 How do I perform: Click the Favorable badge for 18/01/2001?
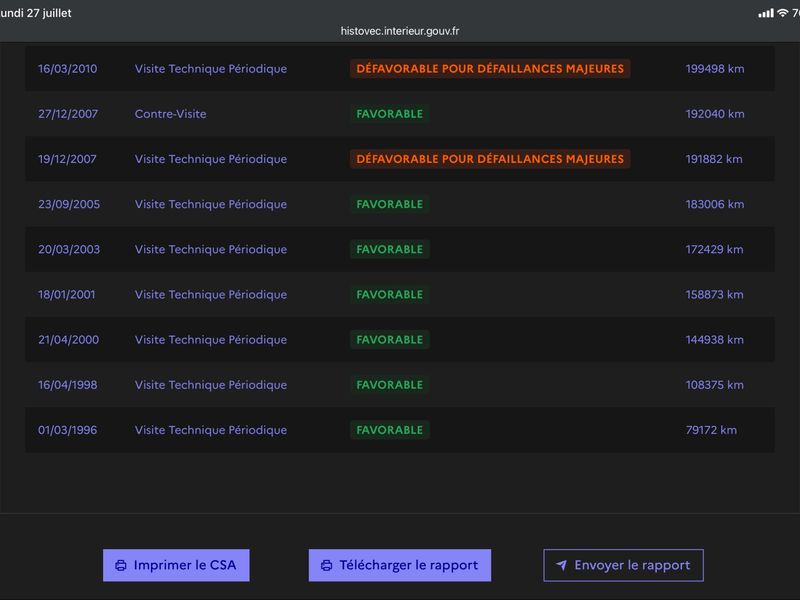tap(390, 294)
